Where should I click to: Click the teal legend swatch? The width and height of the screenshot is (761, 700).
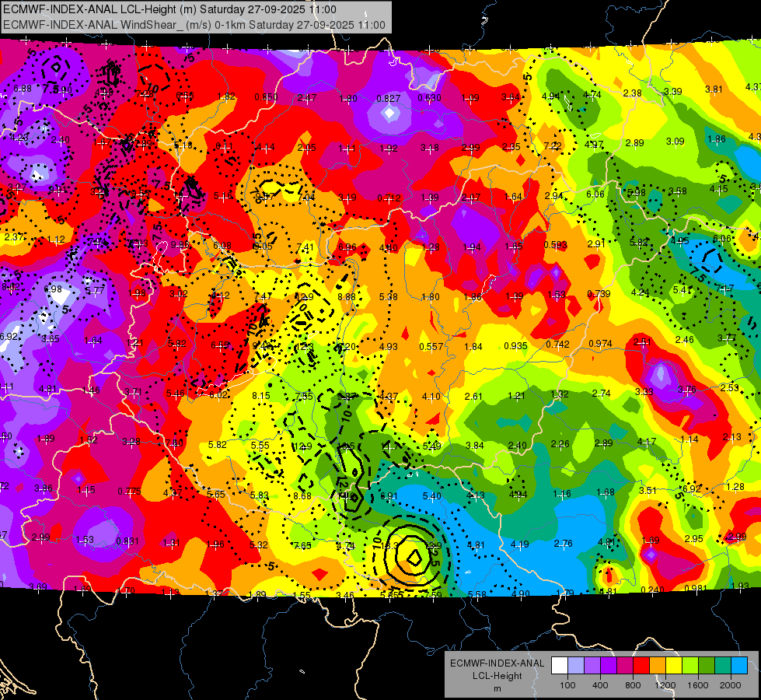[x=723, y=665]
